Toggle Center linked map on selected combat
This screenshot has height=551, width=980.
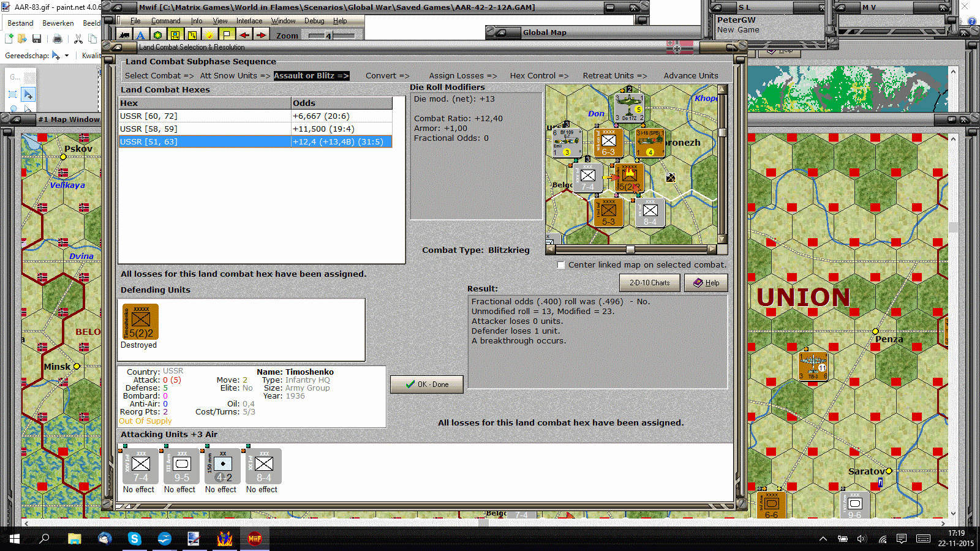(x=561, y=265)
